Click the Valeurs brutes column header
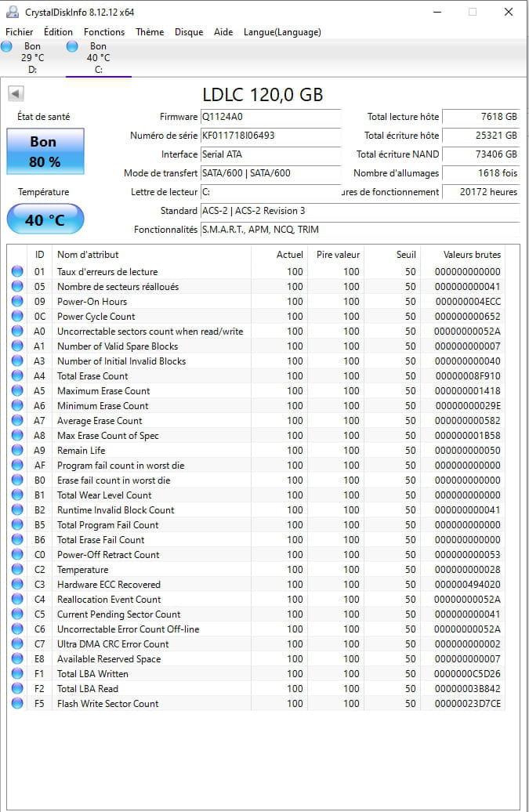Screen dimensions: 529x812 click(462, 255)
